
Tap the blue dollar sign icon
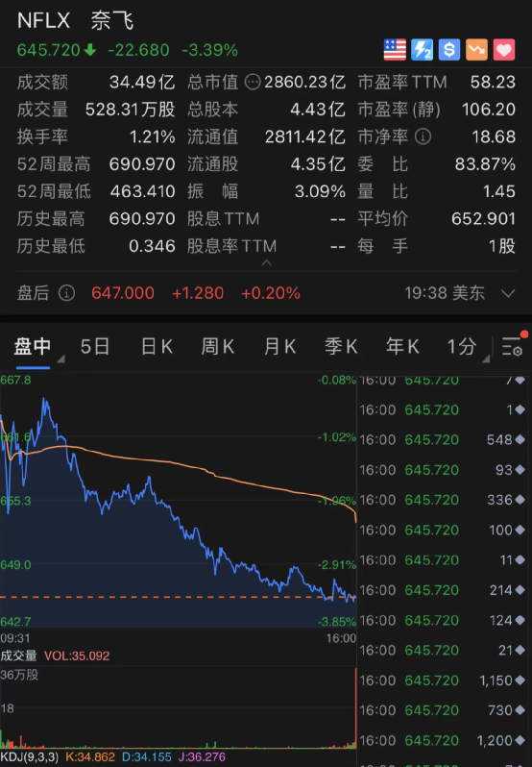point(449,50)
